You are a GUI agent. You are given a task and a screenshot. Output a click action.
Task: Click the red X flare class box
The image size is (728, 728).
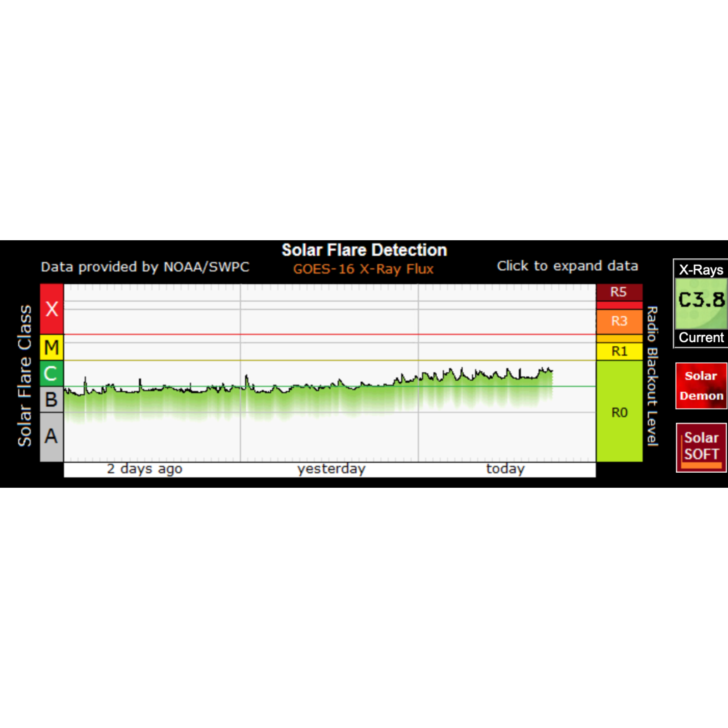(x=51, y=309)
